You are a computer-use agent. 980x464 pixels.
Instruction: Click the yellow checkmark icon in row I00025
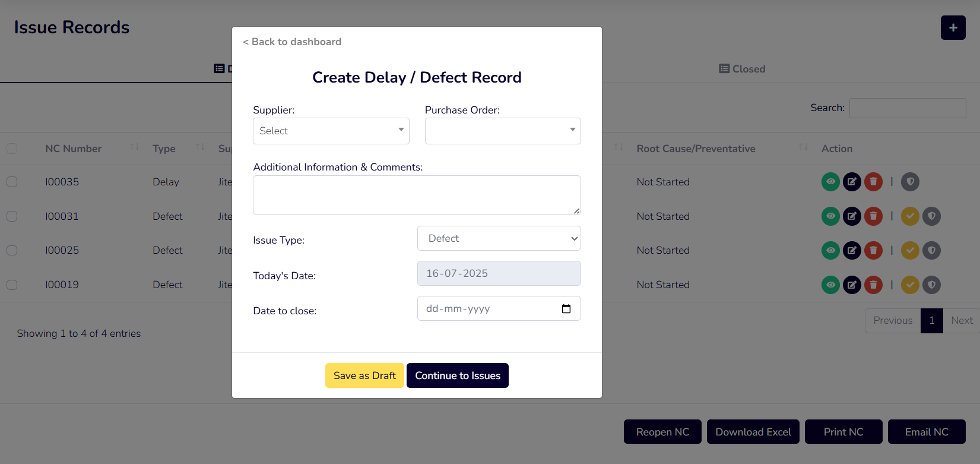pos(910,250)
